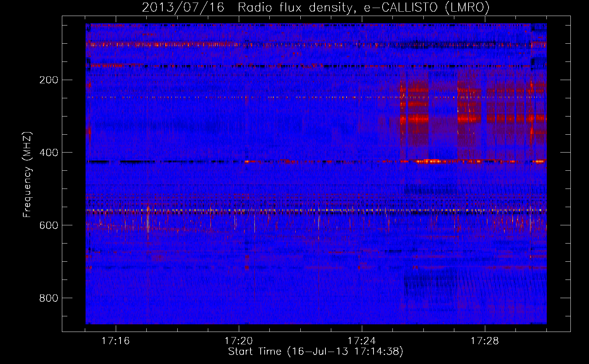The width and height of the screenshot is (589, 364).
Task: Click the plot title '2013/07/16 Radio flux density'
Action: pyautogui.click(x=316, y=8)
